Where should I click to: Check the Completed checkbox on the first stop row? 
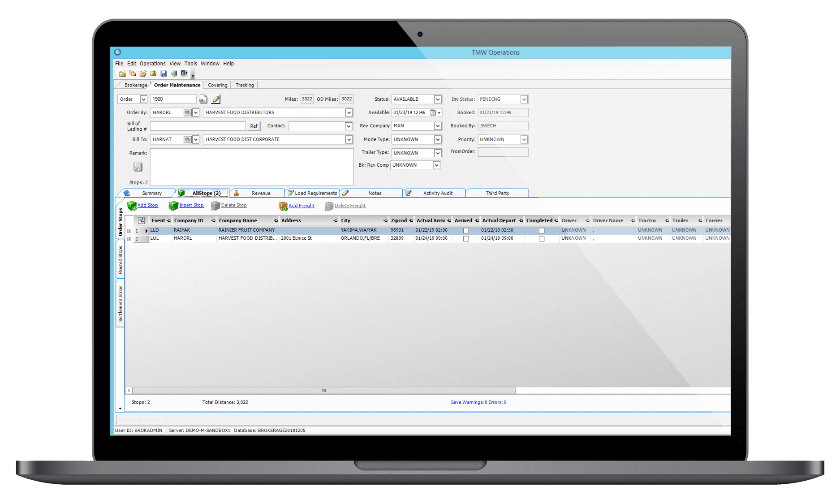[x=542, y=230]
